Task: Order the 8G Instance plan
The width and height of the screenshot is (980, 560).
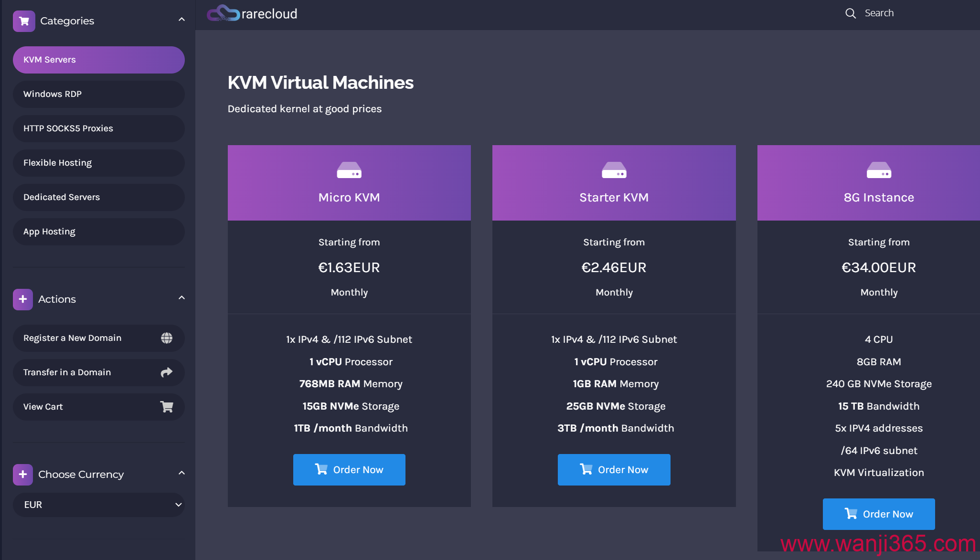Action: 878,514
